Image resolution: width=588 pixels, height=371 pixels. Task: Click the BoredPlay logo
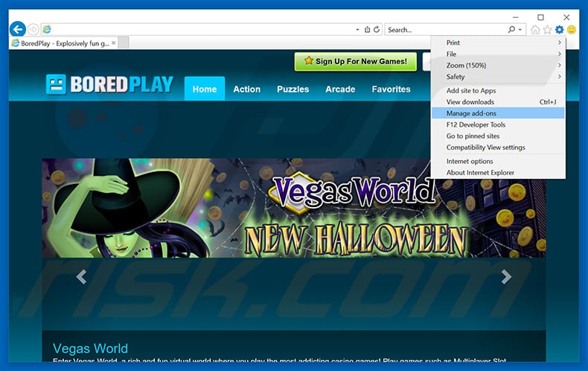coord(109,84)
